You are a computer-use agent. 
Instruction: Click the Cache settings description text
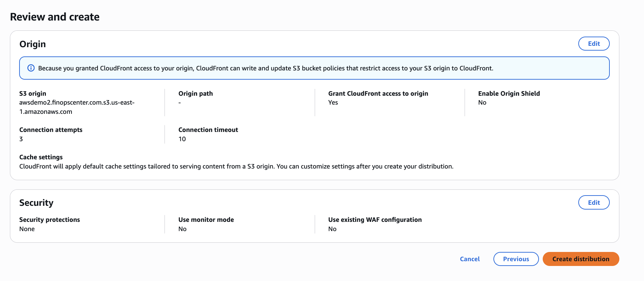(236, 166)
